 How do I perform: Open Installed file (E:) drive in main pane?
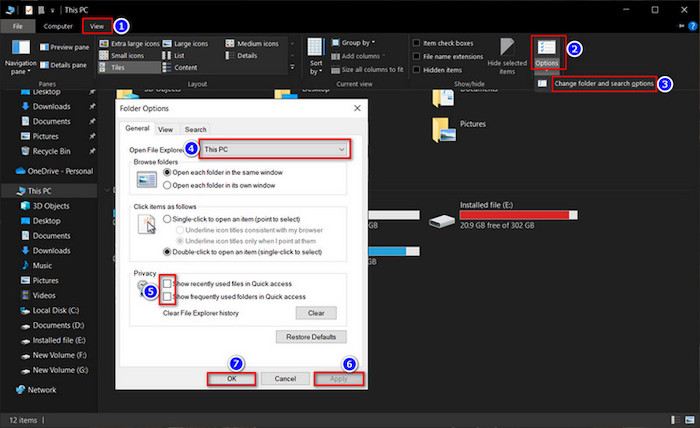click(503, 216)
